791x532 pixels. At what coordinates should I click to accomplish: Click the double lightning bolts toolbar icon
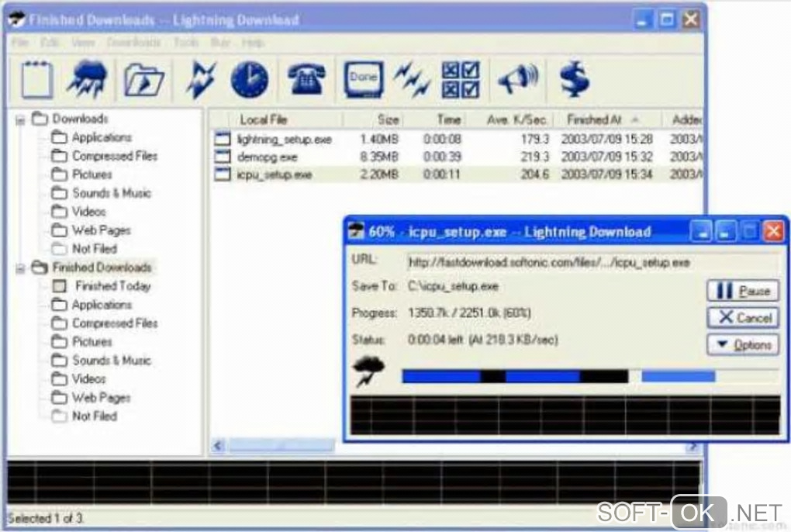pyautogui.click(x=413, y=79)
